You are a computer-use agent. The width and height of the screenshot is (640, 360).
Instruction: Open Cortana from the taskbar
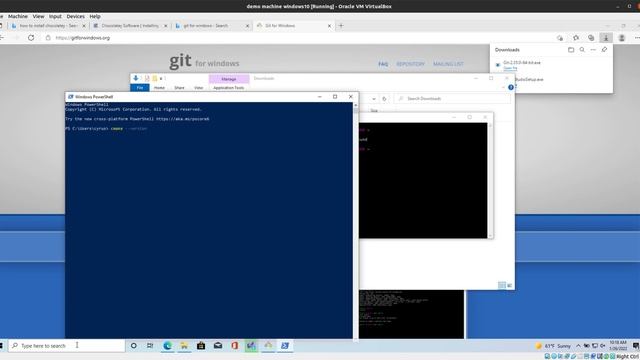133,346
